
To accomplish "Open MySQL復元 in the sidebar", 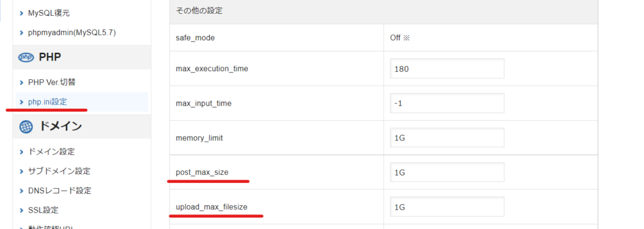I will [49, 13].
